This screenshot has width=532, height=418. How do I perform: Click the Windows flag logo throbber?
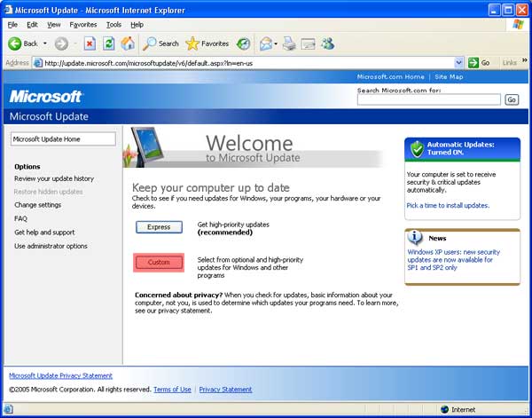point(518,25)
